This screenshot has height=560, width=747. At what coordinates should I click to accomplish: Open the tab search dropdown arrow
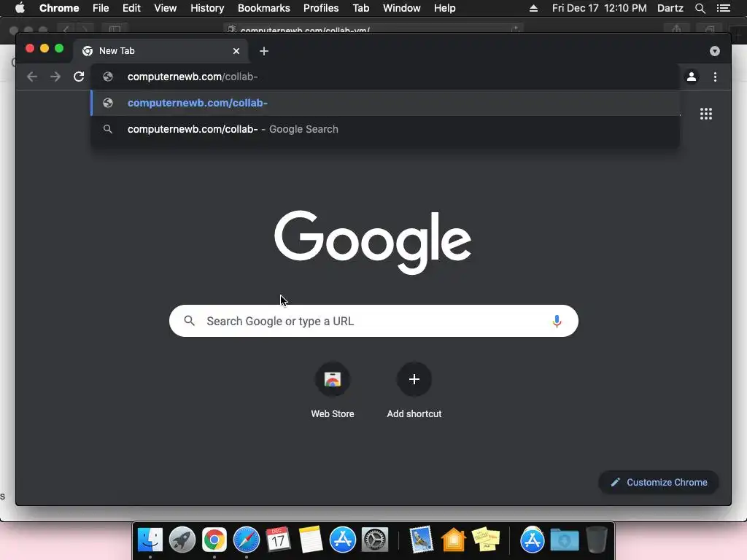(x=715, y=51)
